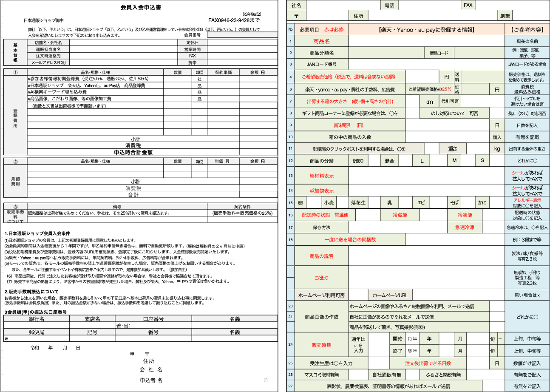
Task: Click the 添加物表示 label
Action: tap(322, 190)
